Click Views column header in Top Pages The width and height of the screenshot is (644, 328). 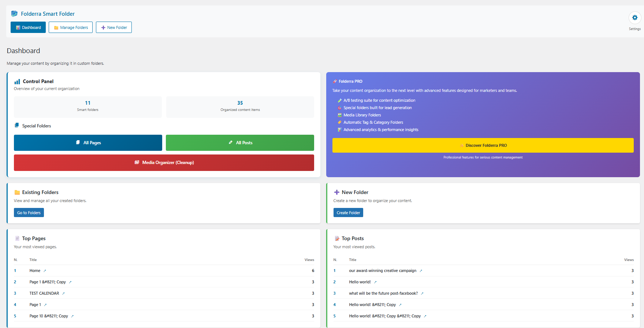[309, 260]
